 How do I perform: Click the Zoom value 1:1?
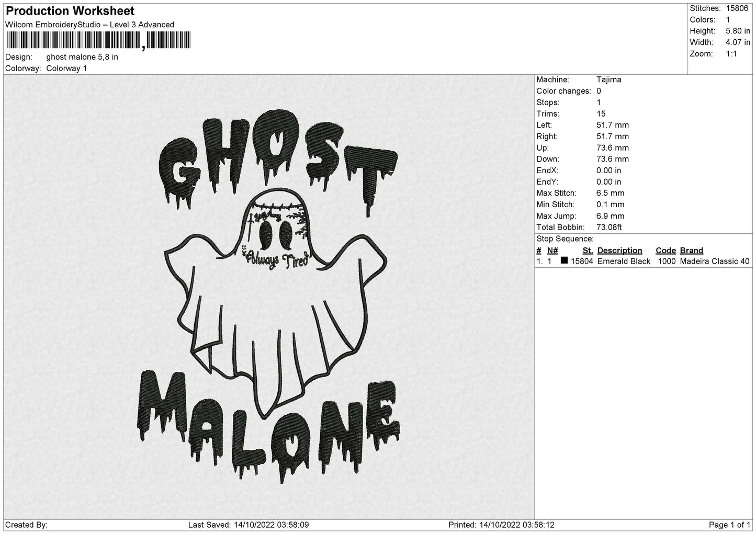tap(731, 54)
